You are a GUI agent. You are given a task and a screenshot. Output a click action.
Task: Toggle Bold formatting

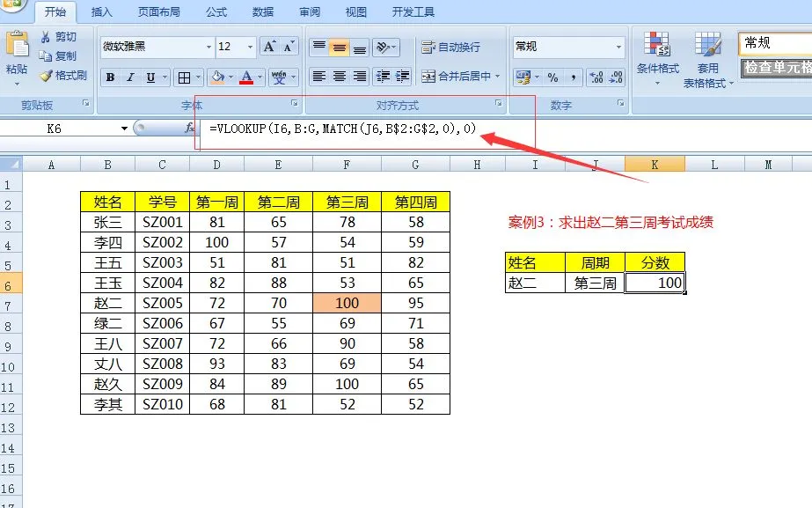point(110,77)
